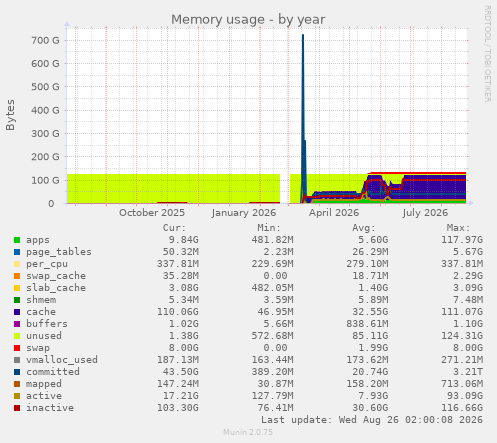
Task: Select the committed legend label
Action: pos(53,372)
